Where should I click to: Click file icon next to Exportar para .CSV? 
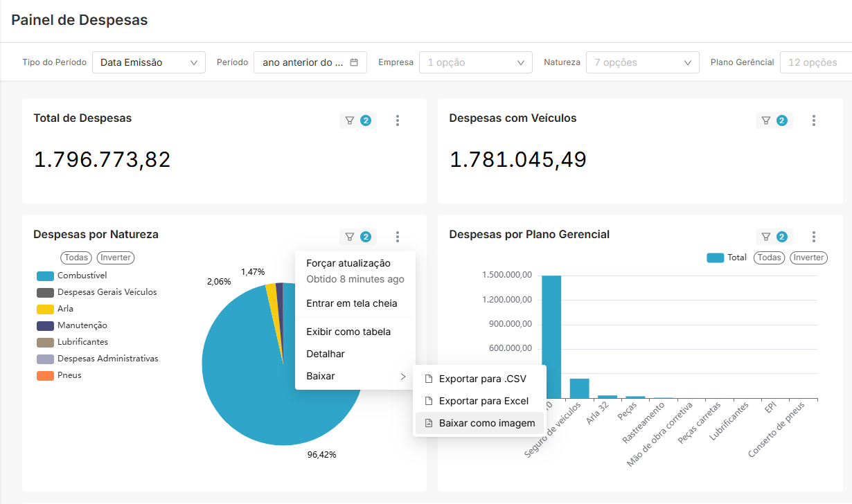click(428, 379)
